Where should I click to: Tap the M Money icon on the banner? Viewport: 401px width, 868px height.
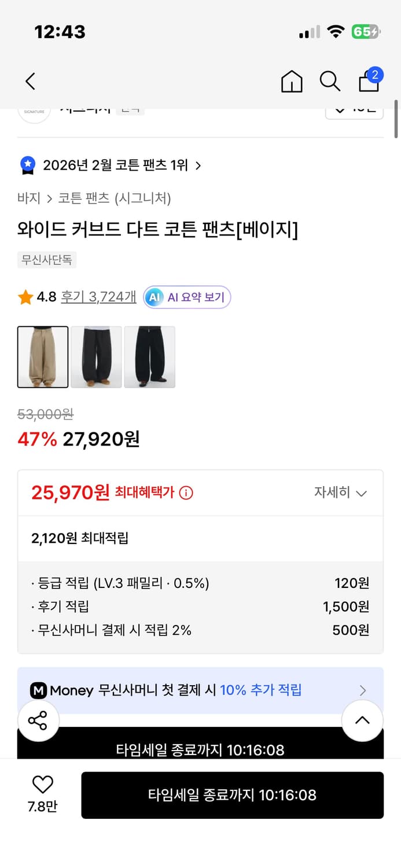(x=38, y=690)
